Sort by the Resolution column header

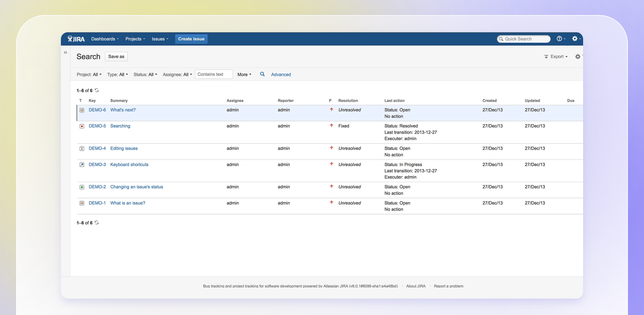348,100
